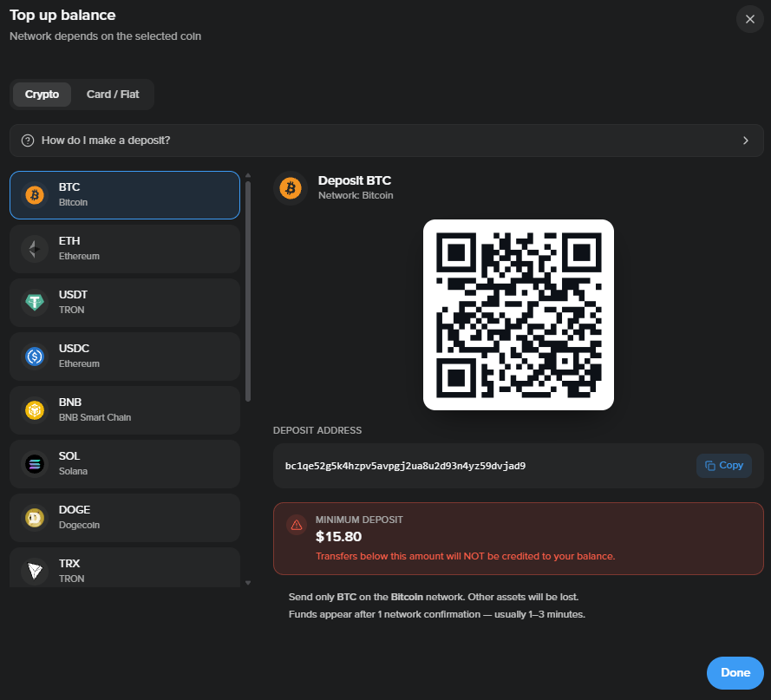Choose the BNB Smart Chain icon
This screenshot has width=771, height=700.
tap(35, 410)
